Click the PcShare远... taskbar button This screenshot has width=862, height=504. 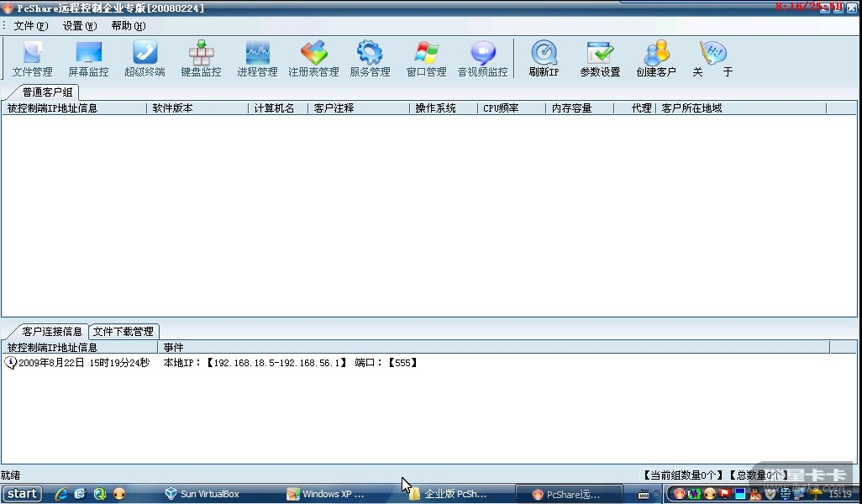pyautogui.click(x=569, y=494)
